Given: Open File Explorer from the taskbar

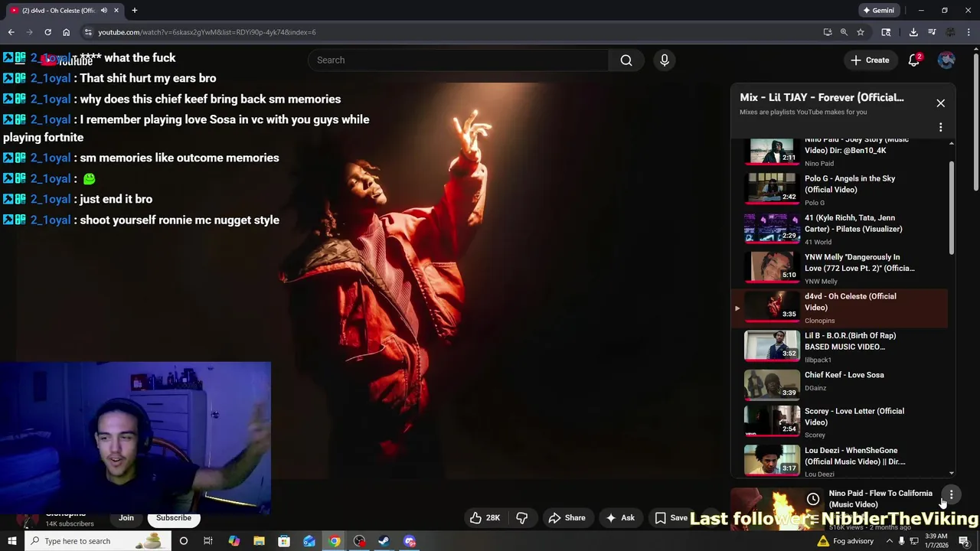Looking at the screenshot, I should pyautogui.click(x=259, y=541).
